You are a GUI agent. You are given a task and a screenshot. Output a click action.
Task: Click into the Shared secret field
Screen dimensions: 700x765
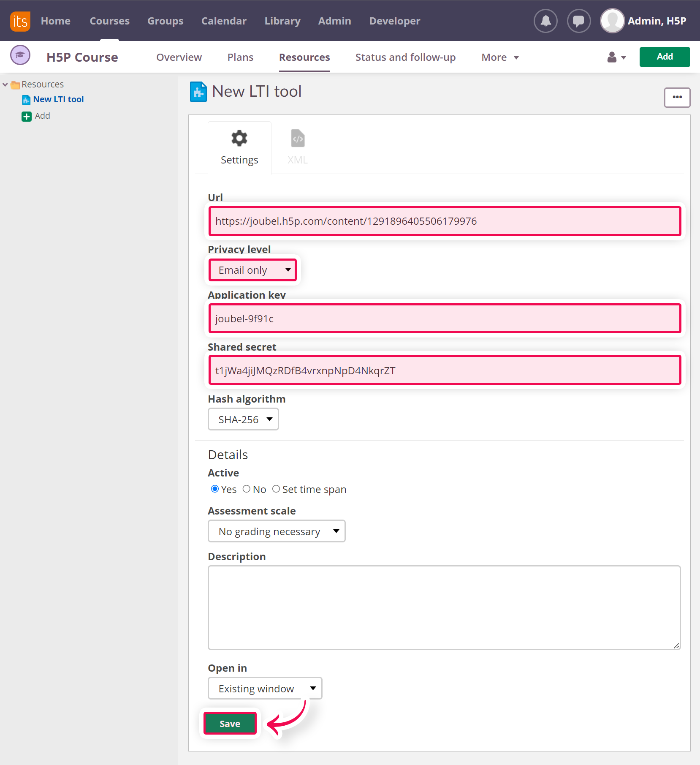[445, 370]
